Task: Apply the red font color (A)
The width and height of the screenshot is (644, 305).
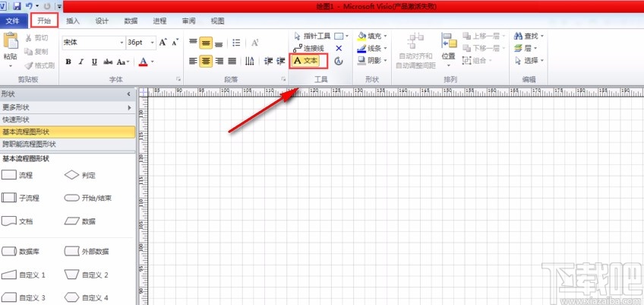Action: point(143,62)
